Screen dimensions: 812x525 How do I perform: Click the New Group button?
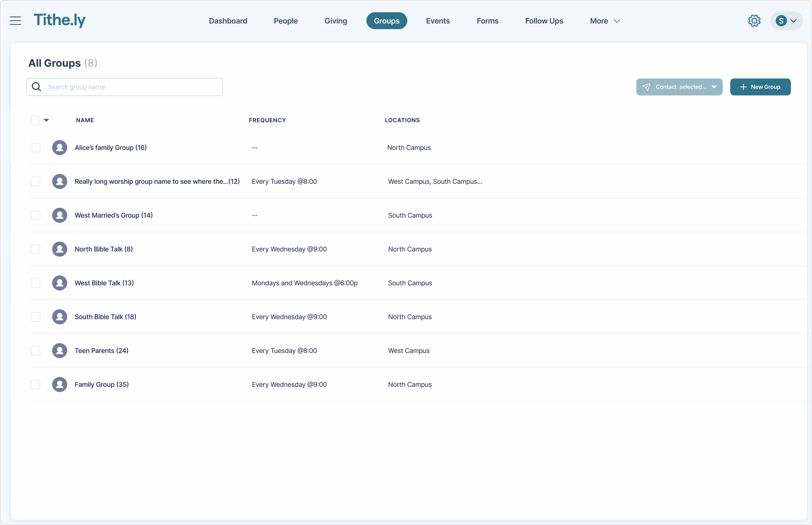[x=760, y=87]
